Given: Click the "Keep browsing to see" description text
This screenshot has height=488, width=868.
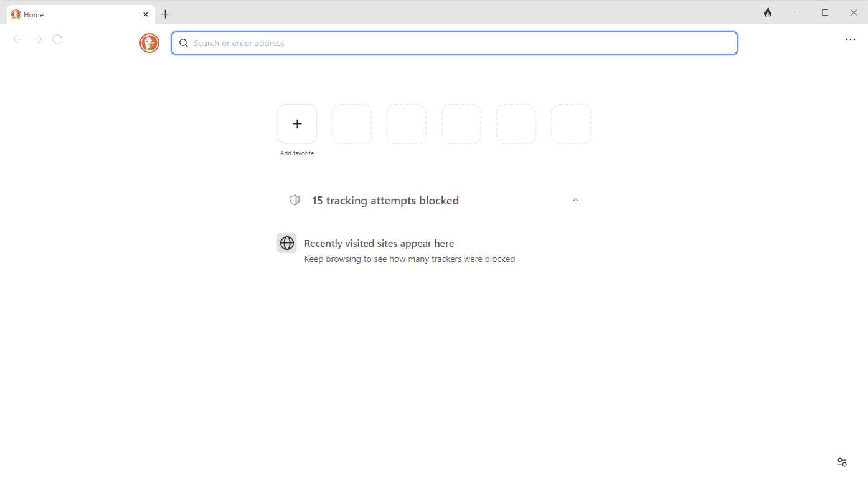Looking at the screenshot, I should [x=410, y=259].
